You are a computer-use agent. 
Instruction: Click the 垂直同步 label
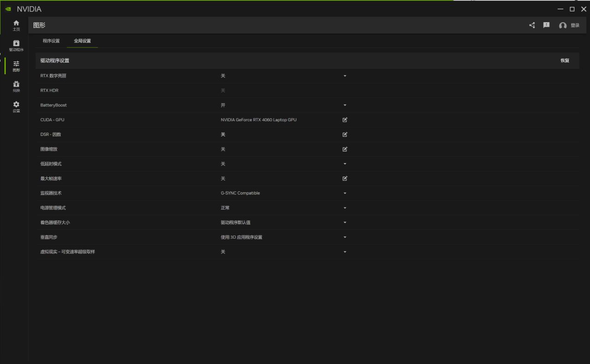click(x=49, y=237)
